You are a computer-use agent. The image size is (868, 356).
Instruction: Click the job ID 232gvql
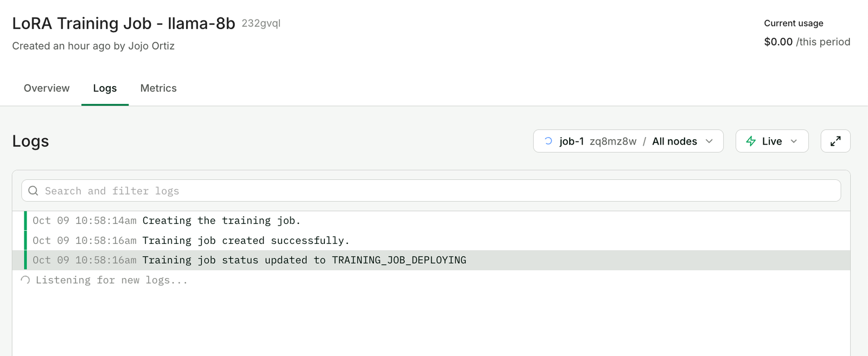[261, 23]
